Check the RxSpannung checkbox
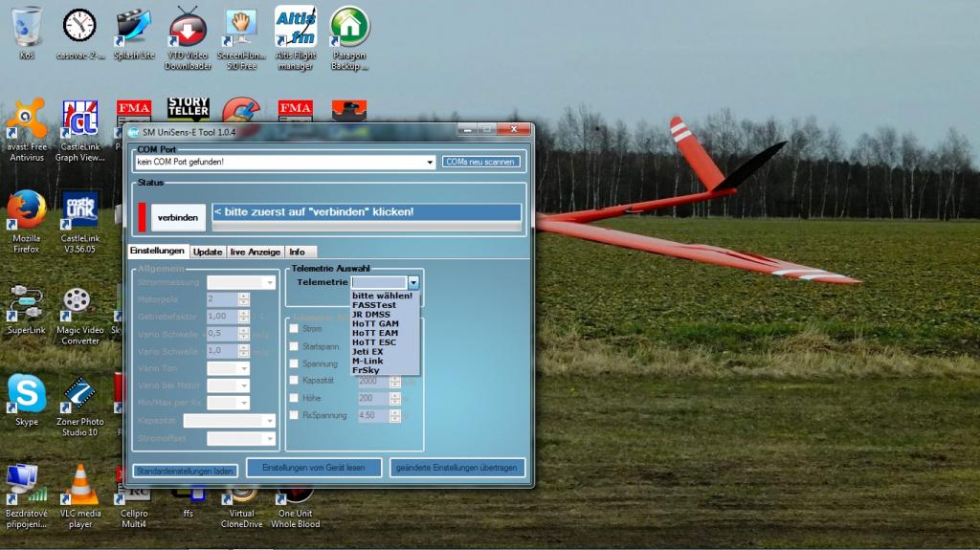980x550 pixels. click(294, 416)
